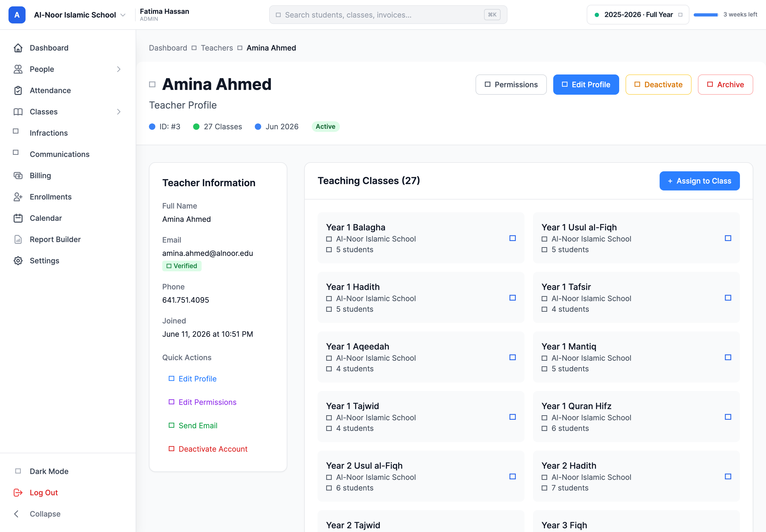This screenshot has width=766, height=532.
Task: Click the Calendar icon in sidebar
Action: (18, 218)
